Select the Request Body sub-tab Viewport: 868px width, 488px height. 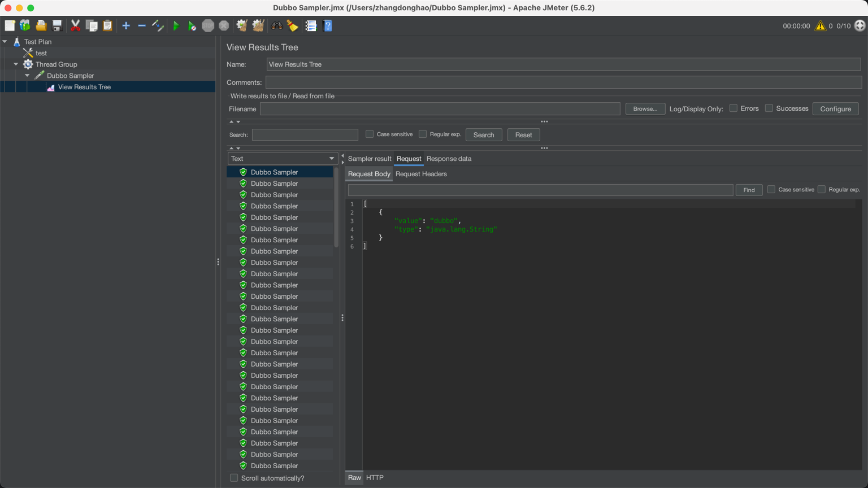(x=369, y=174)
